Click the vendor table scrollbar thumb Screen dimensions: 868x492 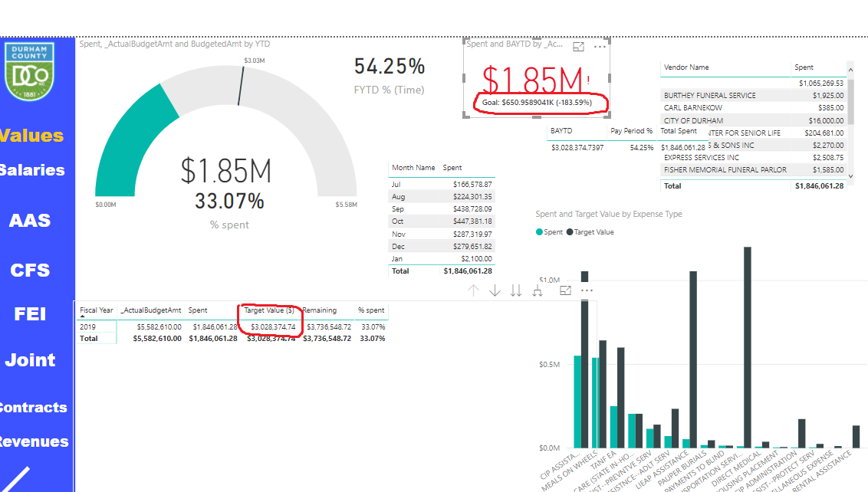(851, 103)
